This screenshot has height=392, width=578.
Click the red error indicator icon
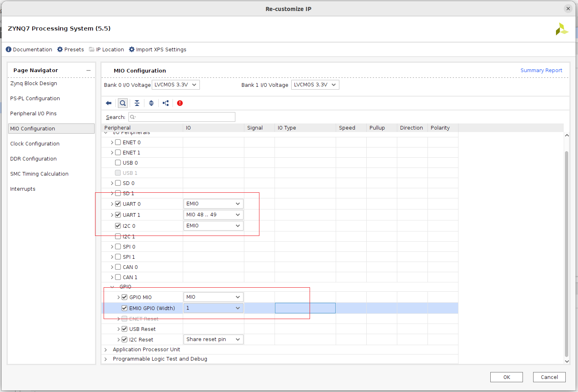(180, 103)
